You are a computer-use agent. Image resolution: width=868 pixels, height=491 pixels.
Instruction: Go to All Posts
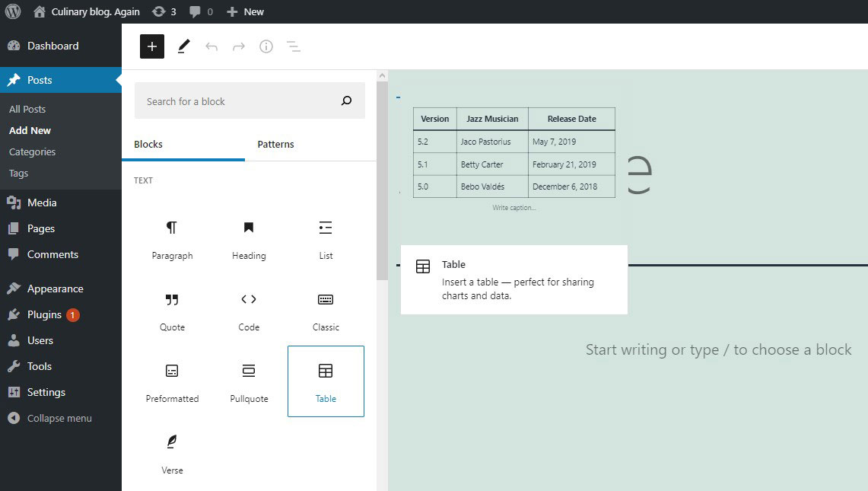[x=27, y=109]
